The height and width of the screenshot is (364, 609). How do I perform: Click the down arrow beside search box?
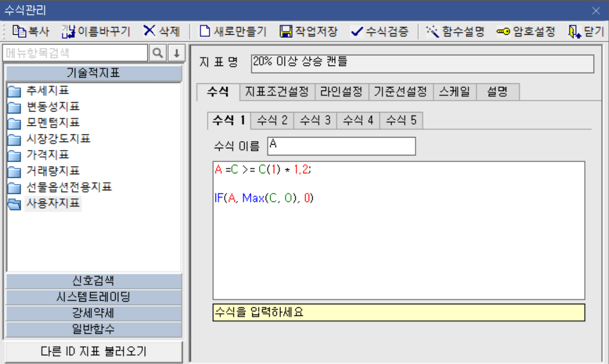(176, 53)
